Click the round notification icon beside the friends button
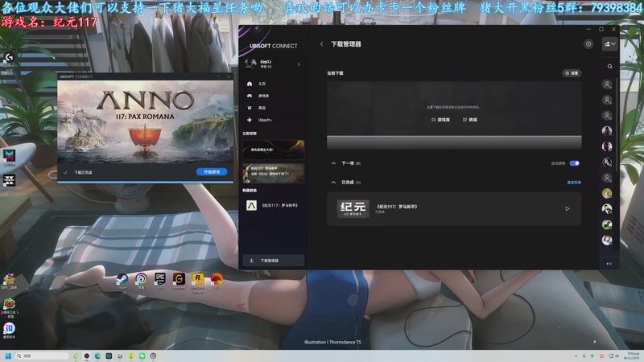The height and width of the screenshot is (362, 644). point(588,44)
